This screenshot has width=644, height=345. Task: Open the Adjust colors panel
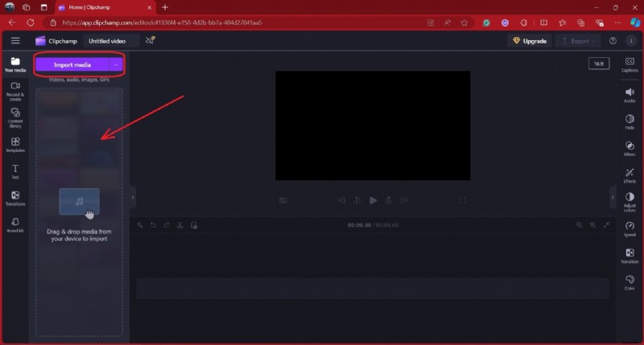pyautogui.click(x=630, y=202)
